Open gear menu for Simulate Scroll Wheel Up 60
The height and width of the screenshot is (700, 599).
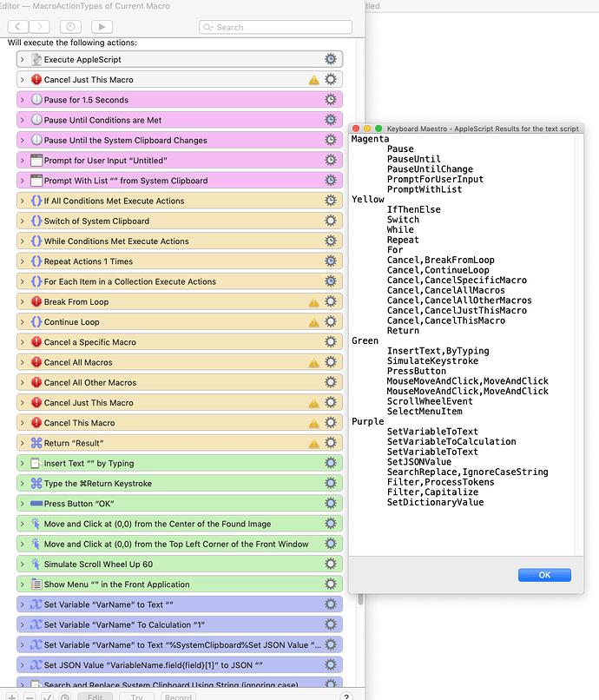330,564
